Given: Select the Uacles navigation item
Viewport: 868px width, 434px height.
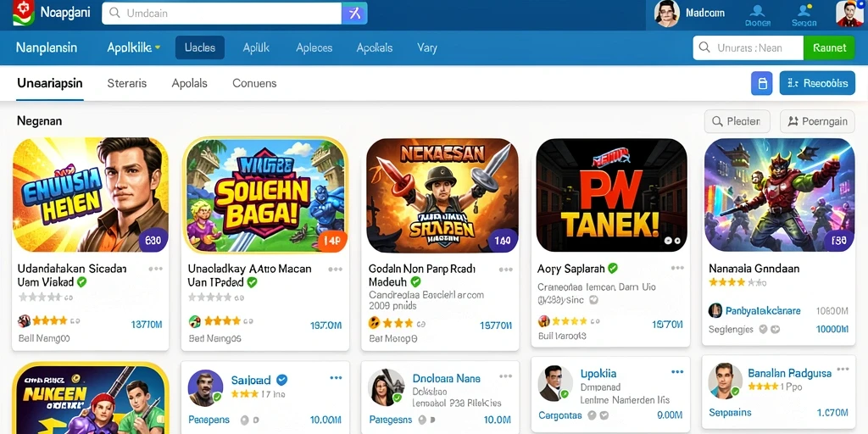Looking at the screenshot, I should (200, 47).
